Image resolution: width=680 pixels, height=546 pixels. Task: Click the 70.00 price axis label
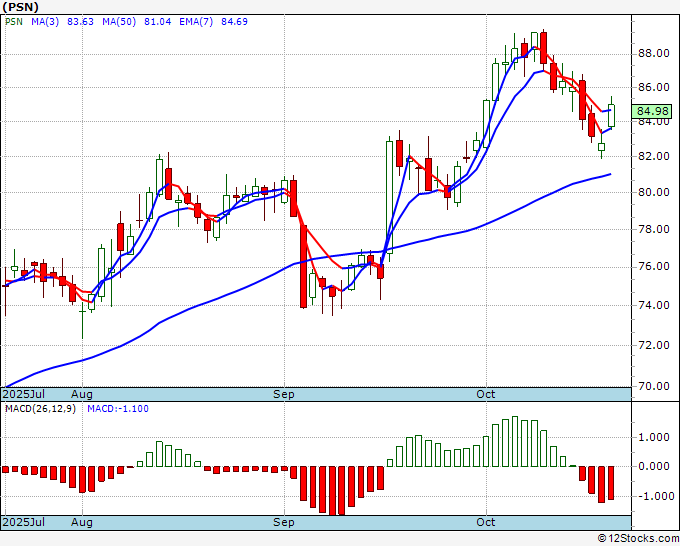[653, 386]
